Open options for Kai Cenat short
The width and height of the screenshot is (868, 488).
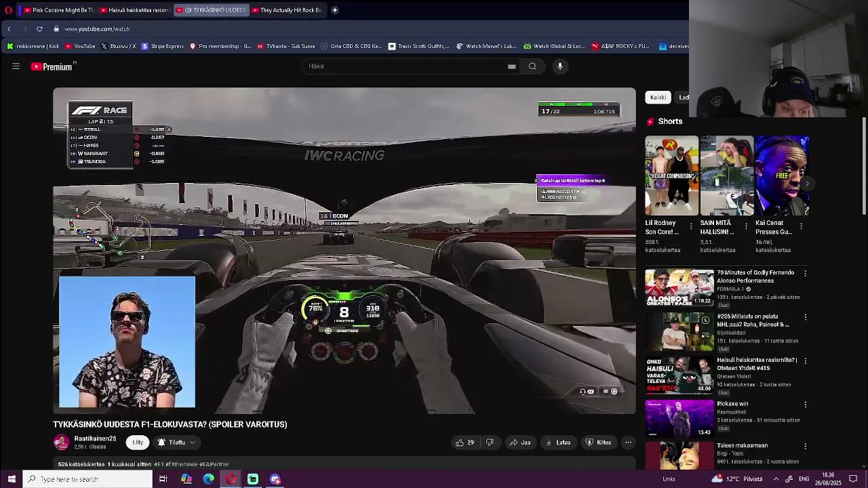[801, 226]
